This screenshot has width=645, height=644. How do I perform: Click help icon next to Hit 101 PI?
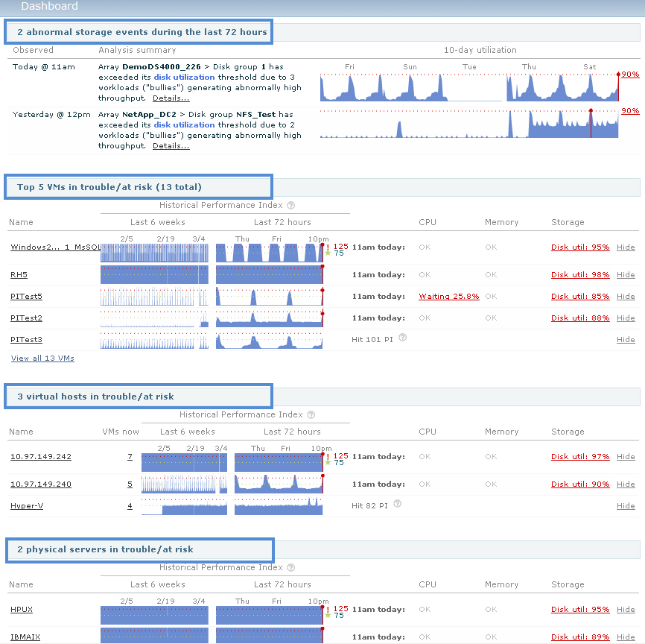click(x=403, y=338)
